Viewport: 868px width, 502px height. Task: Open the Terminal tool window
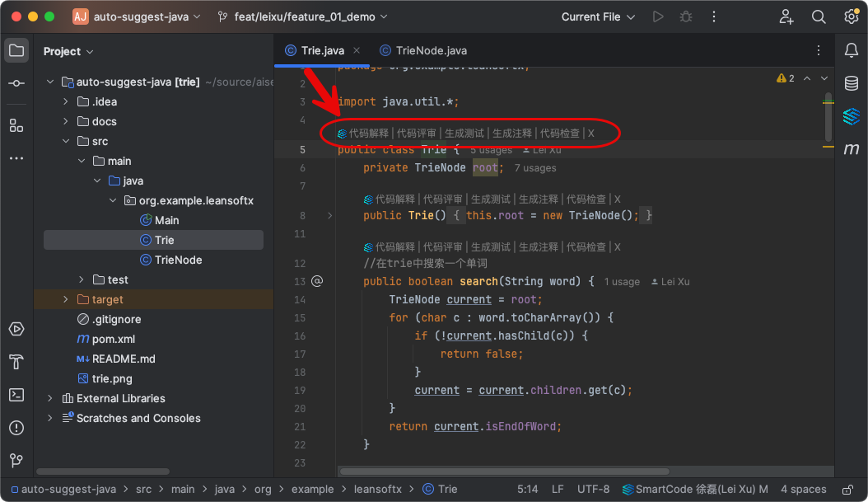point(16,395)
